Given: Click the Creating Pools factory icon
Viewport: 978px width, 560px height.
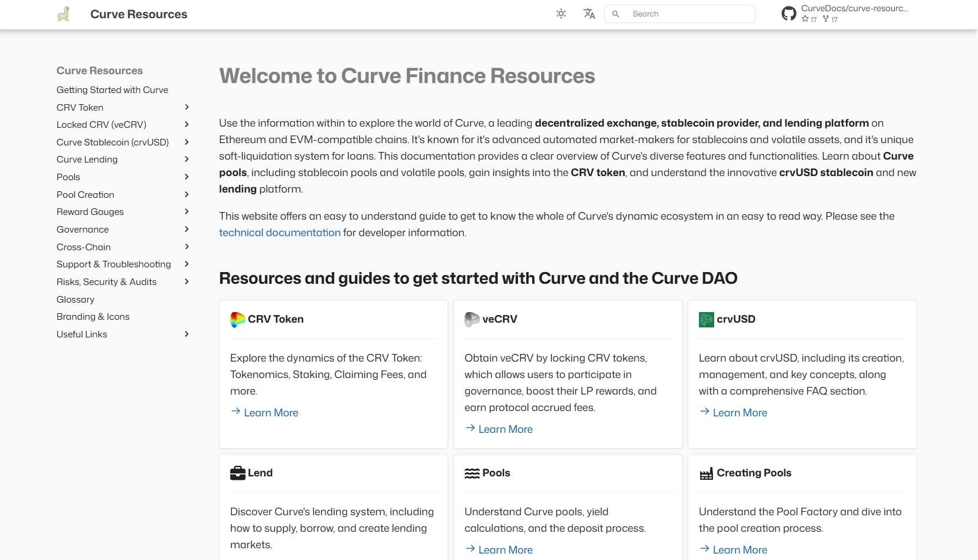Looking at the screenshot, I should pos(707,473).
